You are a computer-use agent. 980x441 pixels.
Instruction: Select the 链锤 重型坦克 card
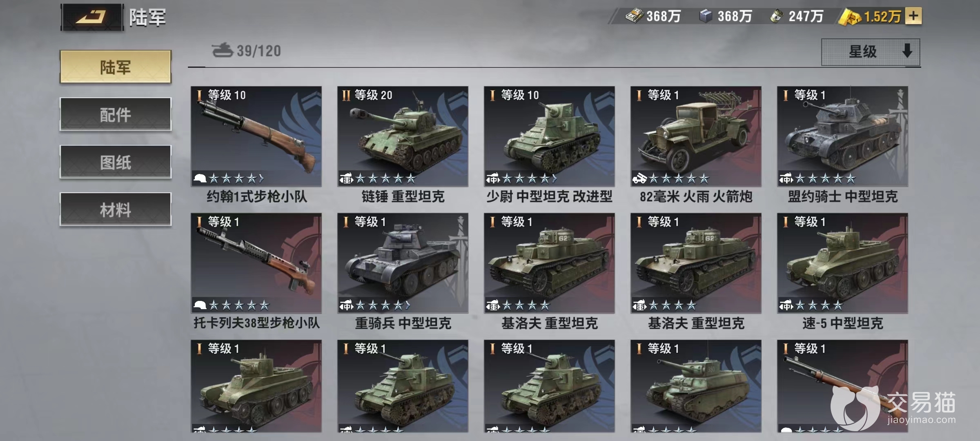pos(403,145)
